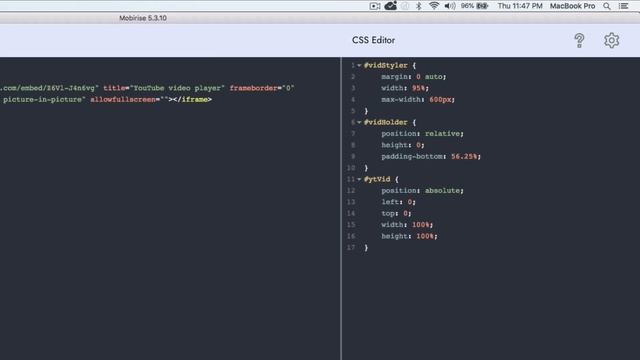Click the title="YouTube video player" attribute

(164, 88)
